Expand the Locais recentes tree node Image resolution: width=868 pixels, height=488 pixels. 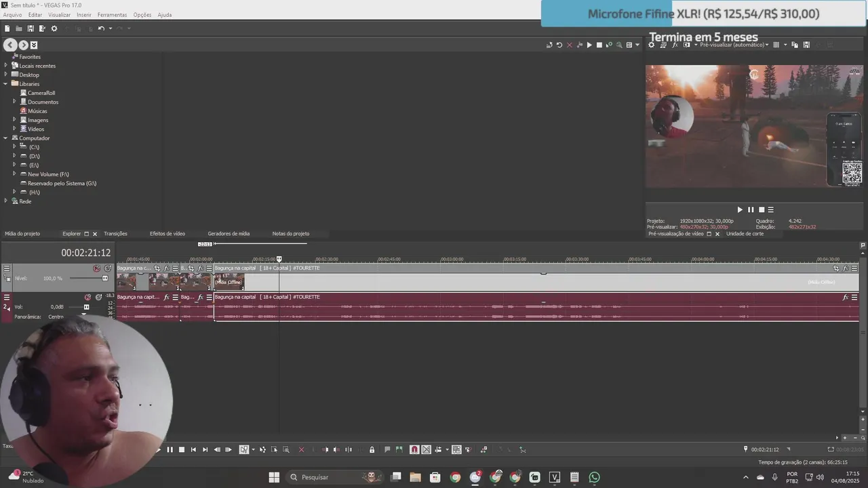5,66
